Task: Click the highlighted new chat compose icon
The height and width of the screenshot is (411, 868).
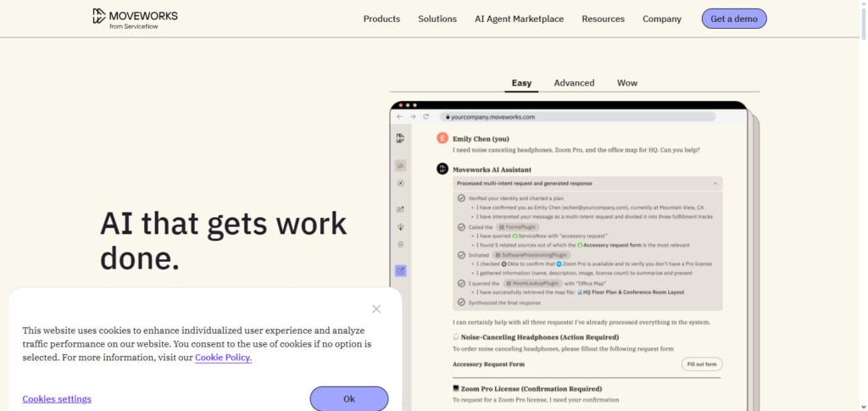Action: tap(401, 271)
